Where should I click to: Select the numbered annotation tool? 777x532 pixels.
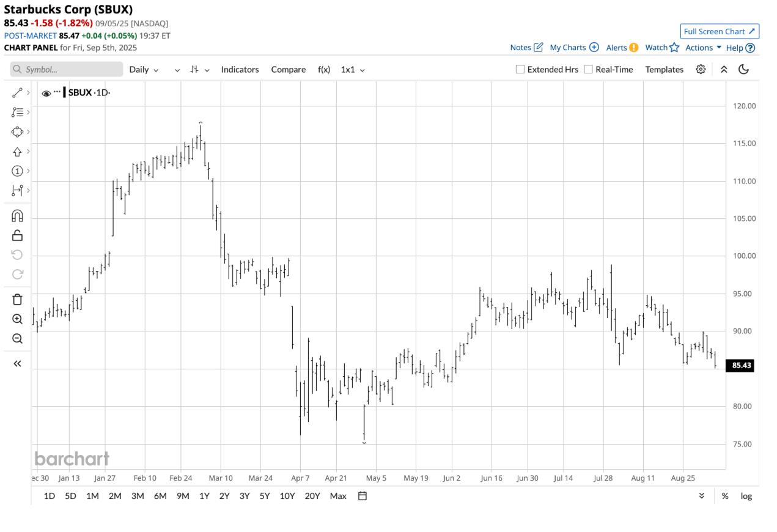(x=17, y=171)
